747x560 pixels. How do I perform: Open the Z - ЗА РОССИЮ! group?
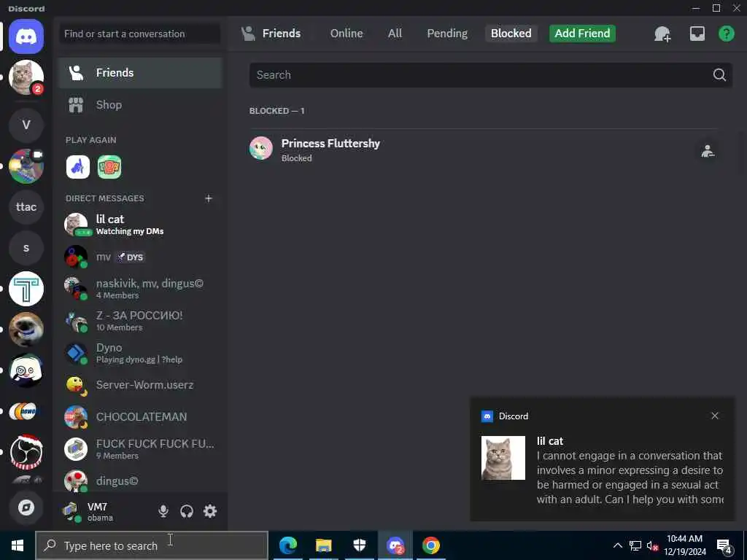(141, 321)
